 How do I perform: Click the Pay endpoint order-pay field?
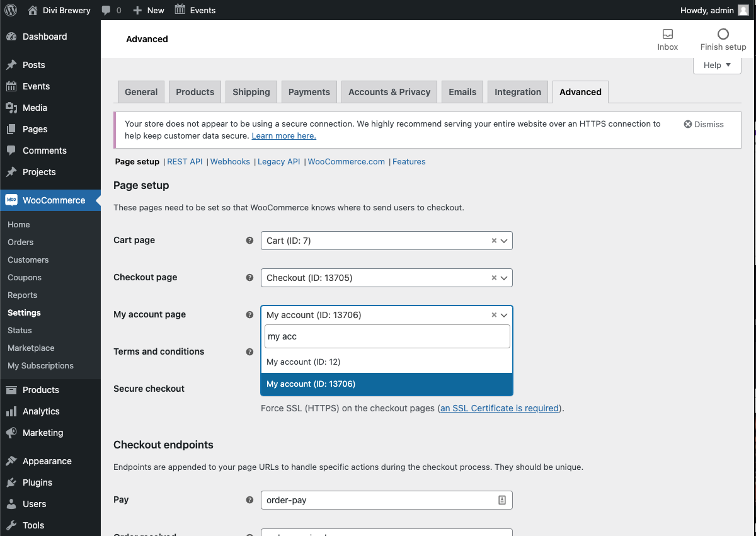point(387,500)
